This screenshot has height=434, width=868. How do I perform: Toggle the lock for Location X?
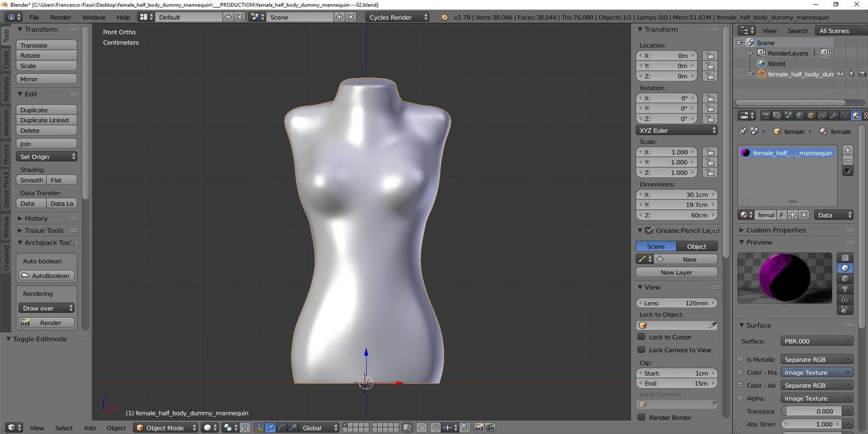710,56
